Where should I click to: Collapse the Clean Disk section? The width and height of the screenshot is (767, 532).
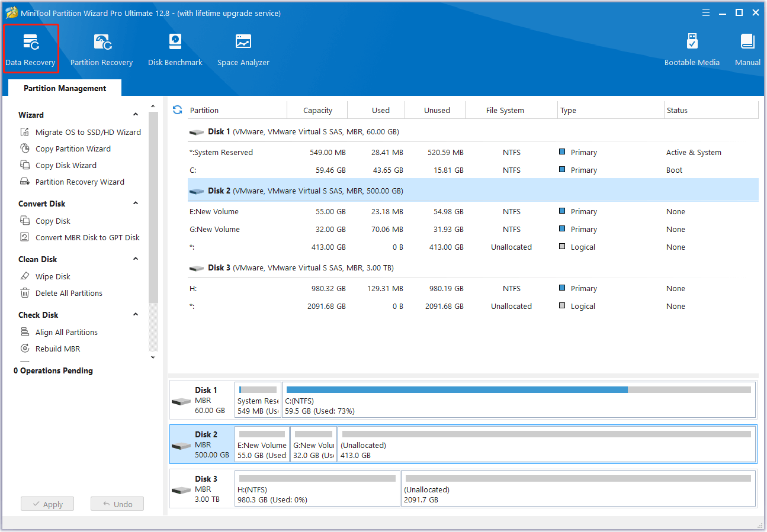pyautogui.click(x=136, y=259)
